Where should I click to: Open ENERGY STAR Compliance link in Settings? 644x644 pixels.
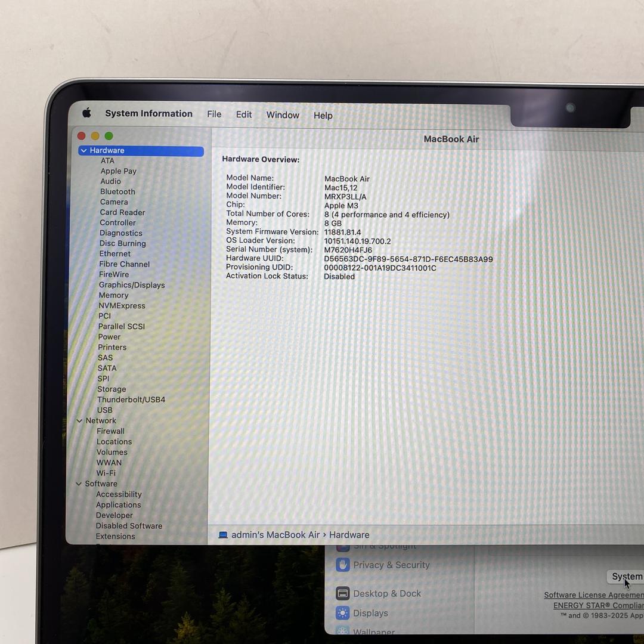coord(599,605)
